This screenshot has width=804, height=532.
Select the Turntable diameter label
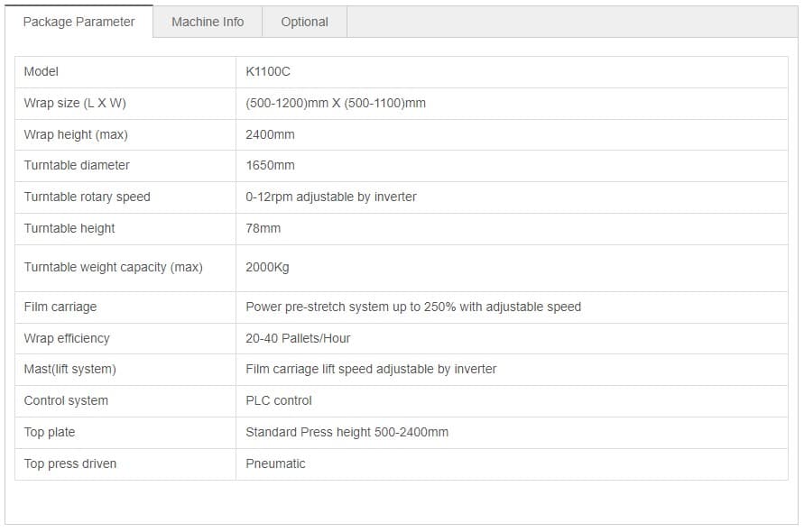[77, 165]
